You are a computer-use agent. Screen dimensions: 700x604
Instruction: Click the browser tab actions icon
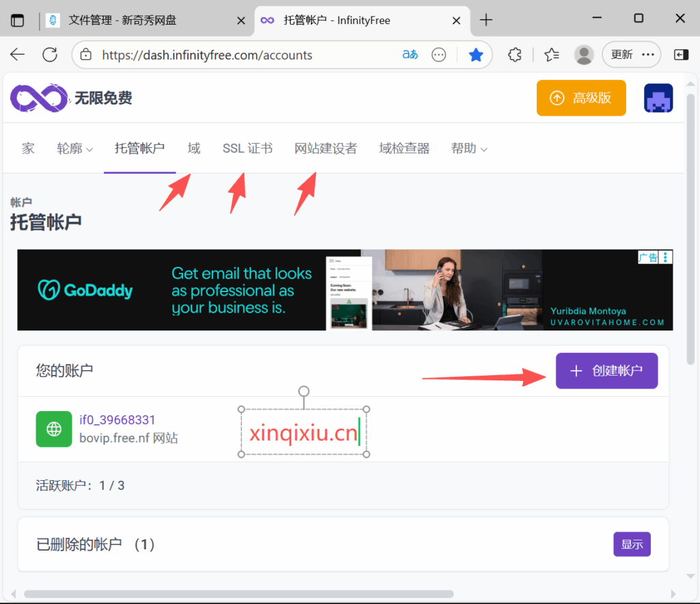point(17,21)
